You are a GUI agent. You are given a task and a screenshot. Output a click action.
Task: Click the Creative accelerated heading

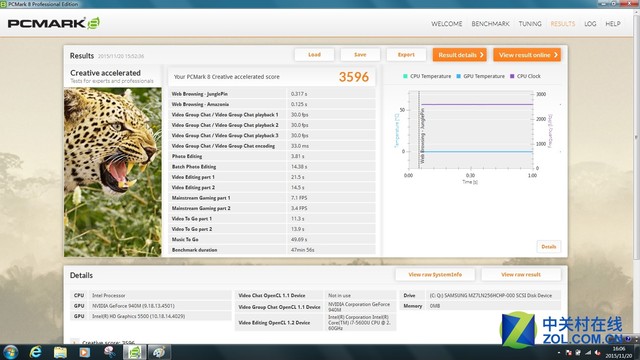(105, 73)
